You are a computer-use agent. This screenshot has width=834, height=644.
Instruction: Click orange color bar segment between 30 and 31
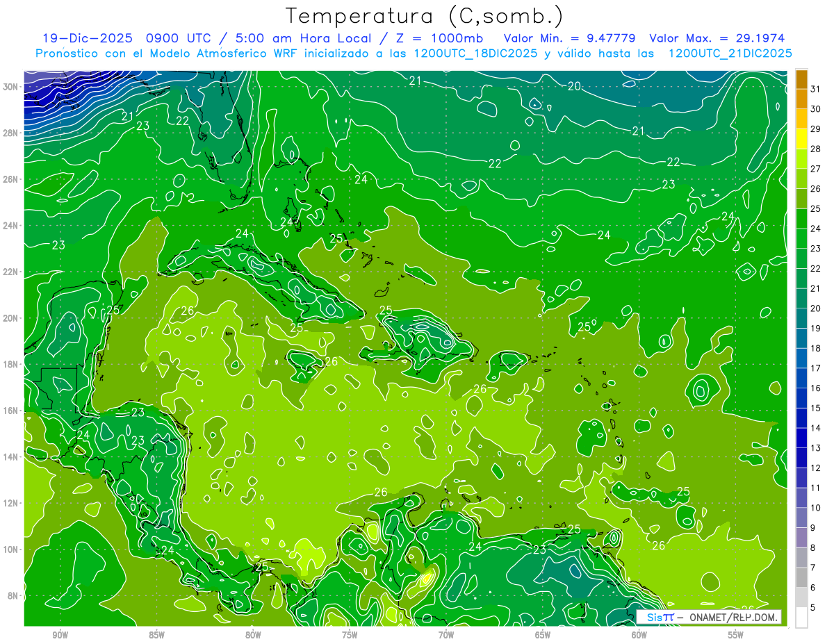pos(801,99)
